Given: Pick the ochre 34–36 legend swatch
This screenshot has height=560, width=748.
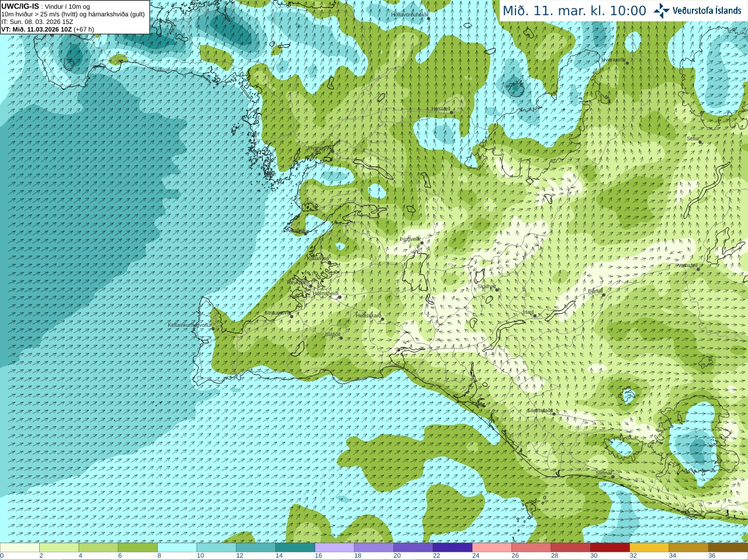Looking at the screenshot, I should point(688,548).
